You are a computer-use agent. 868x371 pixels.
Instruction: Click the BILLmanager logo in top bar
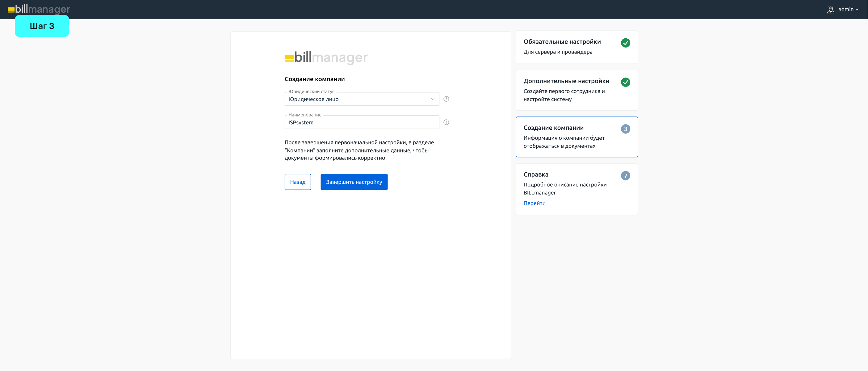39,9
